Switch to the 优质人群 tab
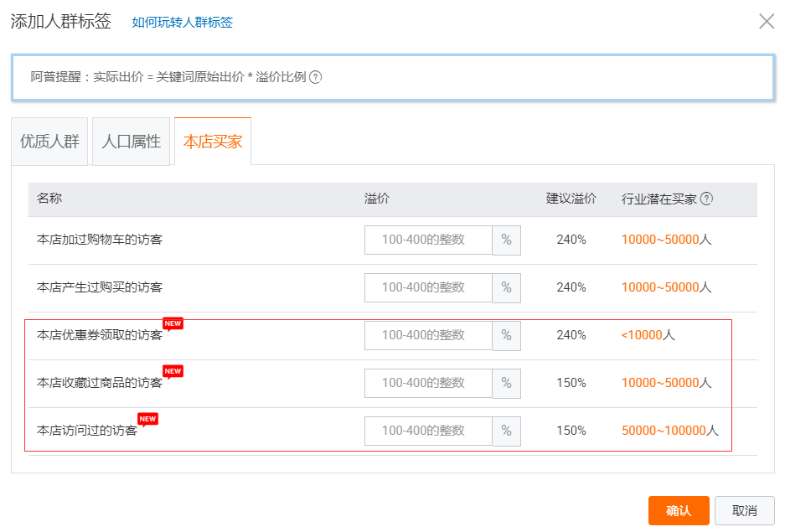 pos(49,142)
